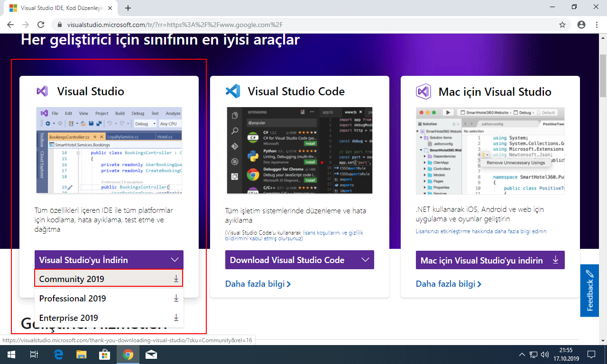Click the Visual Studio IDE screenshot thumbnail
Screen dimensions: 607x364
click(x=109, y=150)
